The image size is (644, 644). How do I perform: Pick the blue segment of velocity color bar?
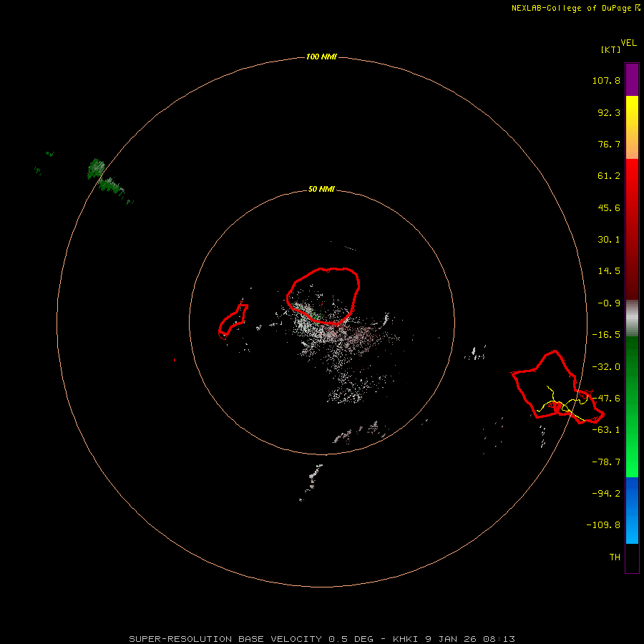point(632,510)
